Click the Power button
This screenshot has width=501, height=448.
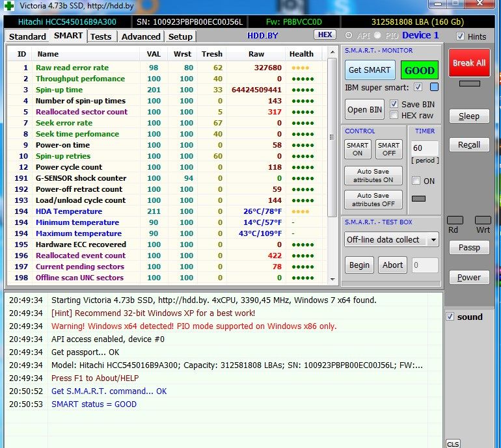tap(469, 278)
